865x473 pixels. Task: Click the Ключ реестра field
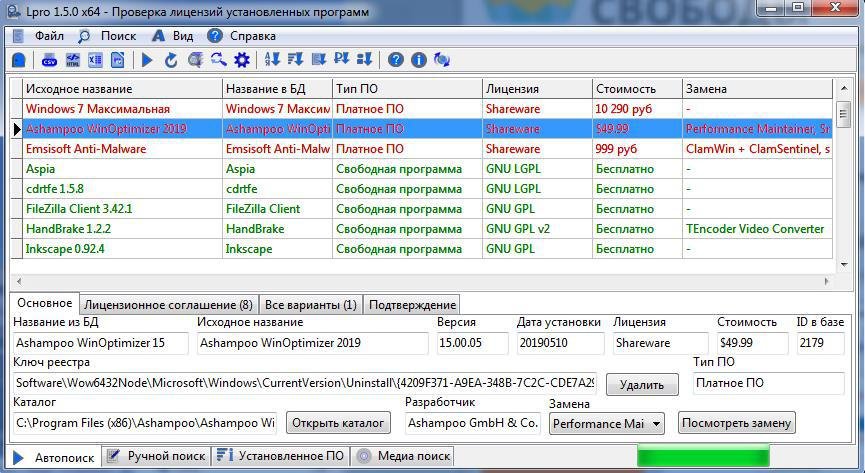pyautogui.click(x=305, y=383)
